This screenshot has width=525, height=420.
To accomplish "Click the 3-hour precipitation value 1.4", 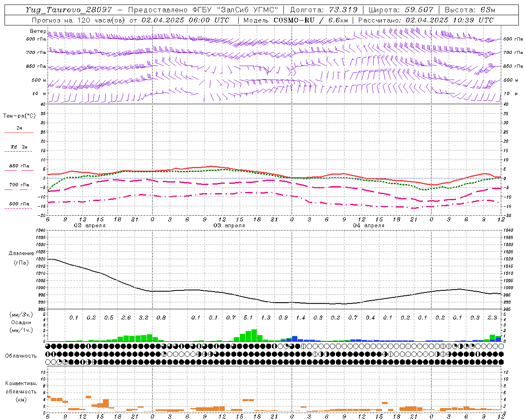I will 301,317.
